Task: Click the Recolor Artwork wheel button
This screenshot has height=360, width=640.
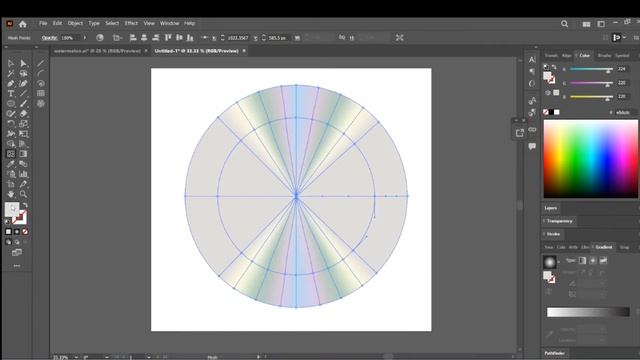Action: 100,38
